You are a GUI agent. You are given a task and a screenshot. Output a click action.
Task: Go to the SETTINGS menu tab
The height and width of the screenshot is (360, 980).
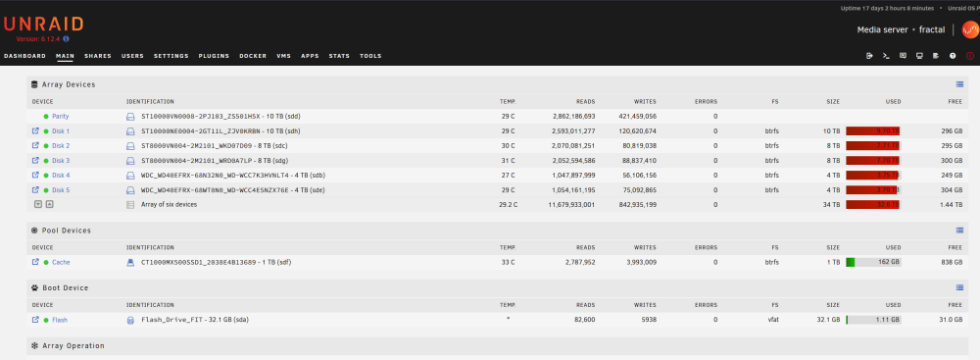point(171,56)
